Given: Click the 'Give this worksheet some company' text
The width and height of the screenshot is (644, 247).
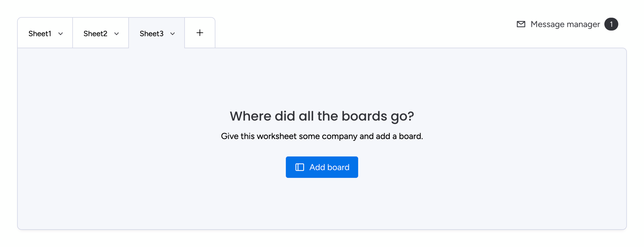Looking at the screenshot, I should click(x=322, y=136).
